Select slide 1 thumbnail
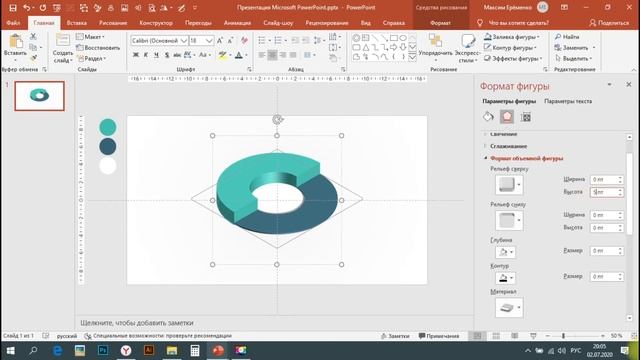The width and height of the screenshot is (640, 360). click(x=39, y=96)
